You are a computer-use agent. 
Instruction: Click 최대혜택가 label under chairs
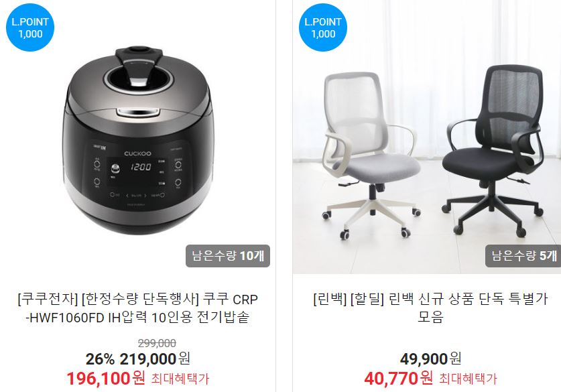point(468,379)
